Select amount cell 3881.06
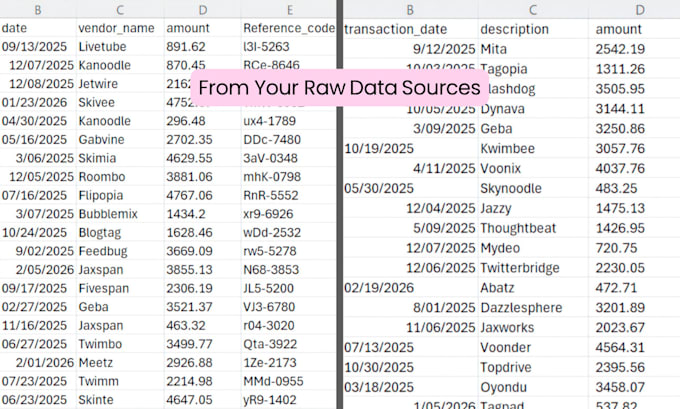Viewport: 680px width, 409px height. [203, 177]
